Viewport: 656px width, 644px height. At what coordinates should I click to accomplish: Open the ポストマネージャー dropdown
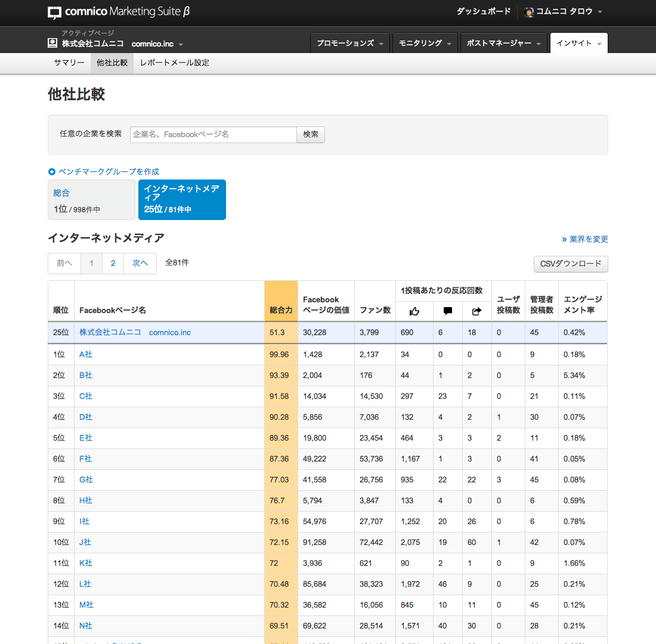point(503,43)
